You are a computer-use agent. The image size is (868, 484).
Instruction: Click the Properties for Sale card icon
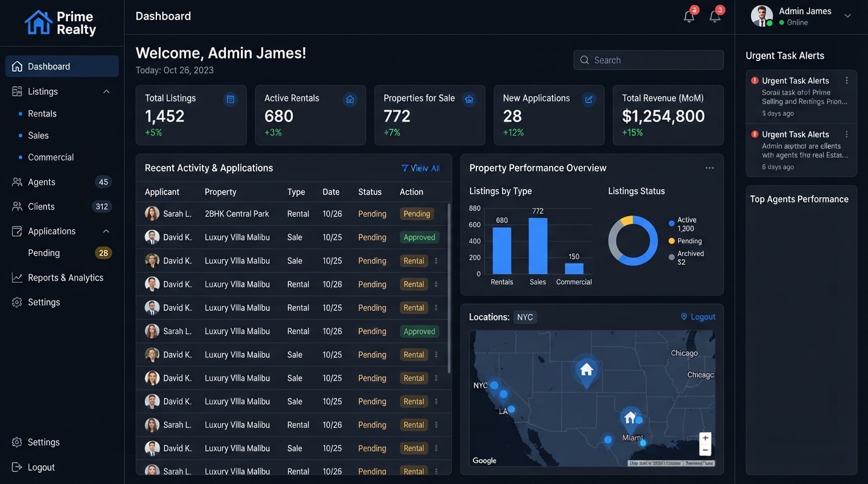point(469,99)
